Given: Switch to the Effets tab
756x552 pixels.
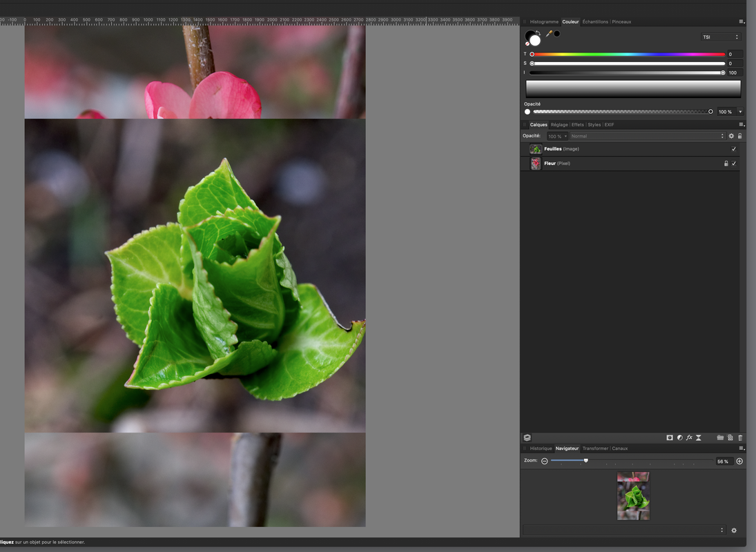Looking at the screenshot, I should [578, 125].
